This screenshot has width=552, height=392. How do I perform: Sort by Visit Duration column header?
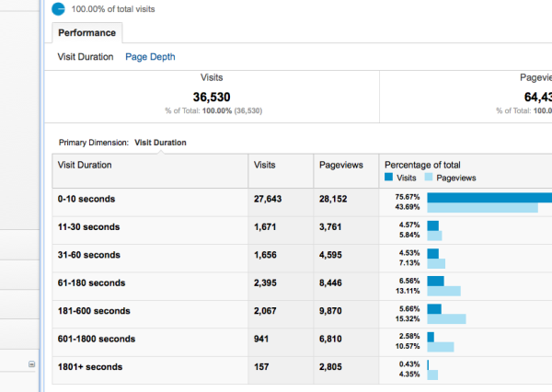85,165
